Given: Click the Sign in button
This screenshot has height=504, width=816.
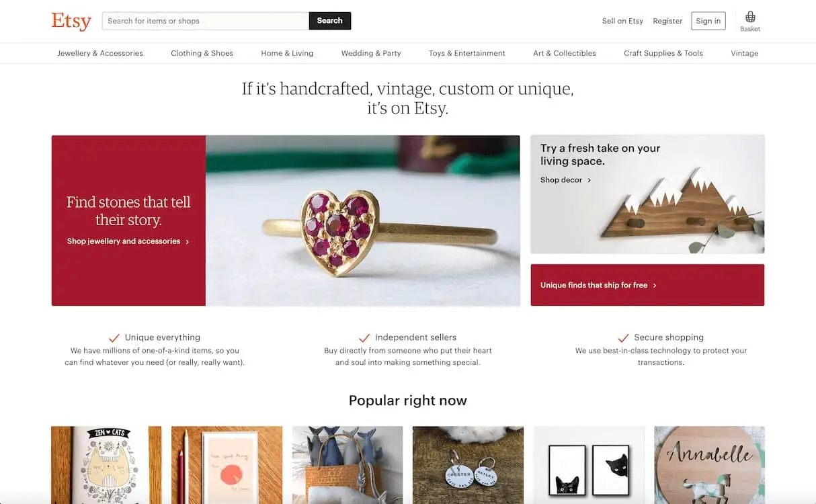Looking at the screenshot, I should click(x=708, y=21).
